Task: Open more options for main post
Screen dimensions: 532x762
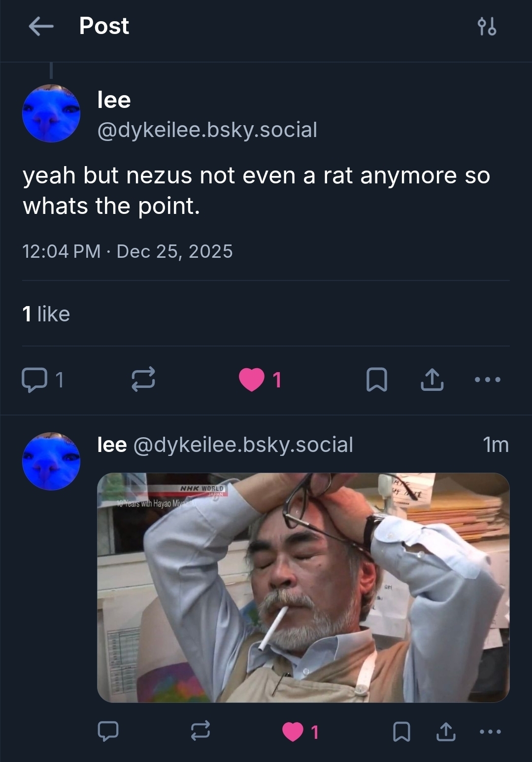Action: 488,380
